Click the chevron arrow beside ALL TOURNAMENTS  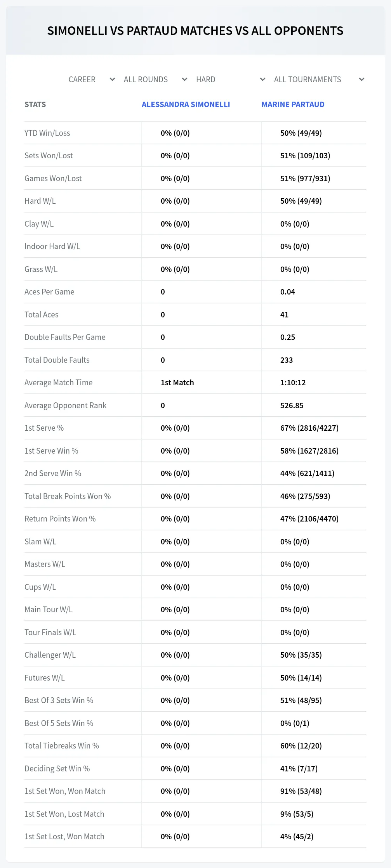[361, 80]
